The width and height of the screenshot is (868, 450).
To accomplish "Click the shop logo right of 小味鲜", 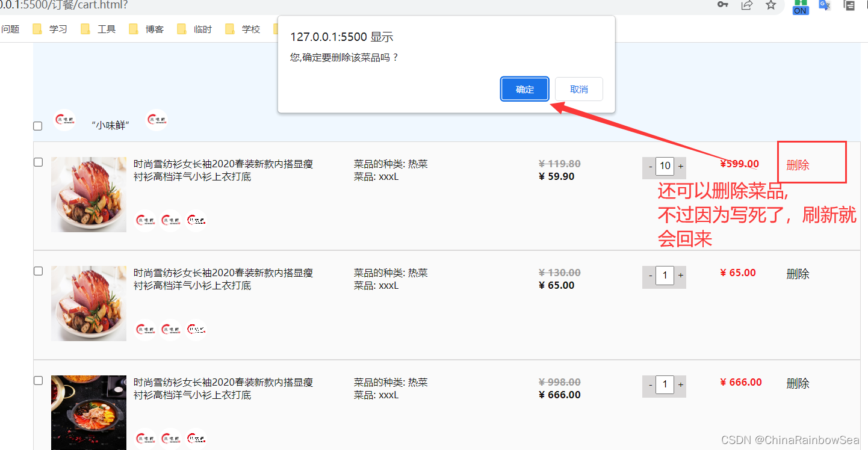I will coord(157,120).
